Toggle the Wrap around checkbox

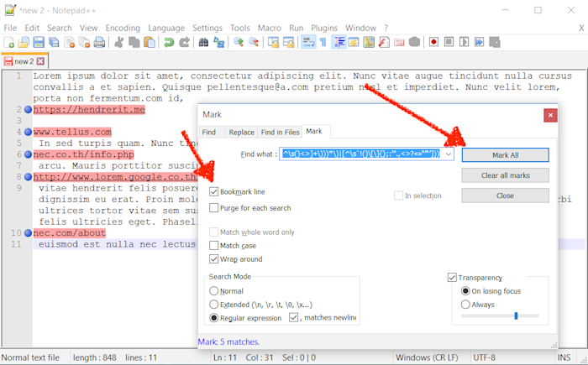213,259
